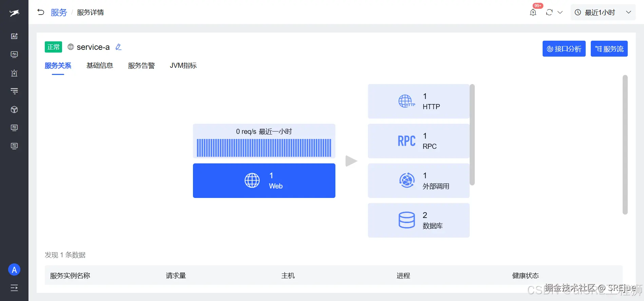Select the RPC dependency card
The height and width of the screenshot is (301, 644).
[x=418, y=141]
